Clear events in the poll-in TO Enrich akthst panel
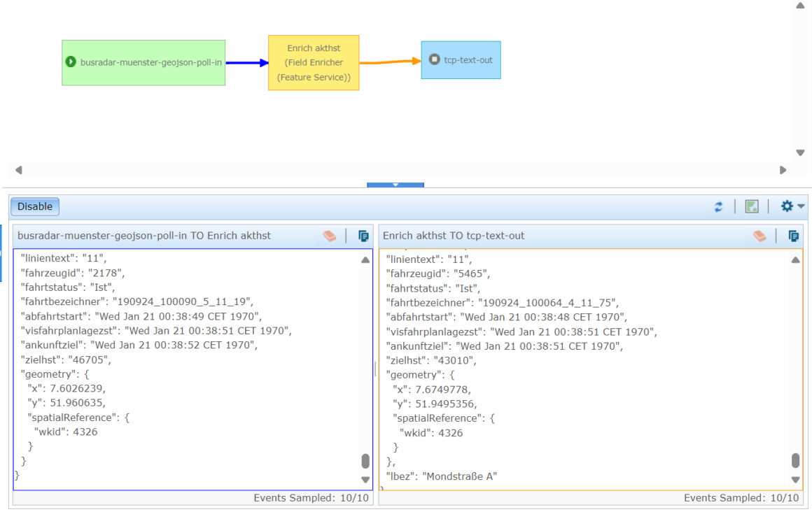 [330, 236]
